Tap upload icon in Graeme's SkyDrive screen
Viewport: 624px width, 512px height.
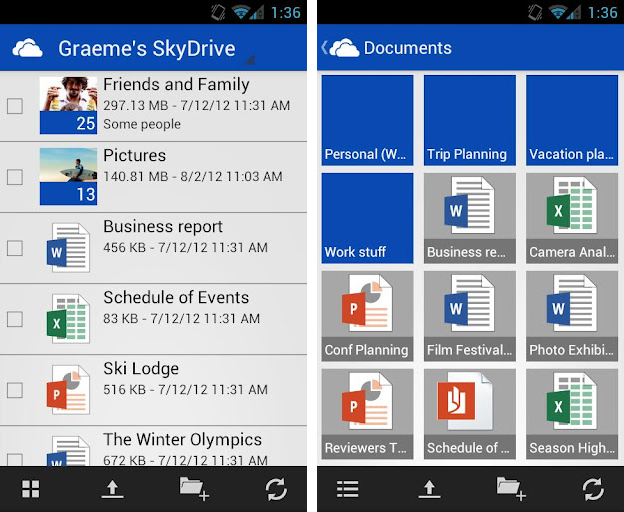(112, 489)
